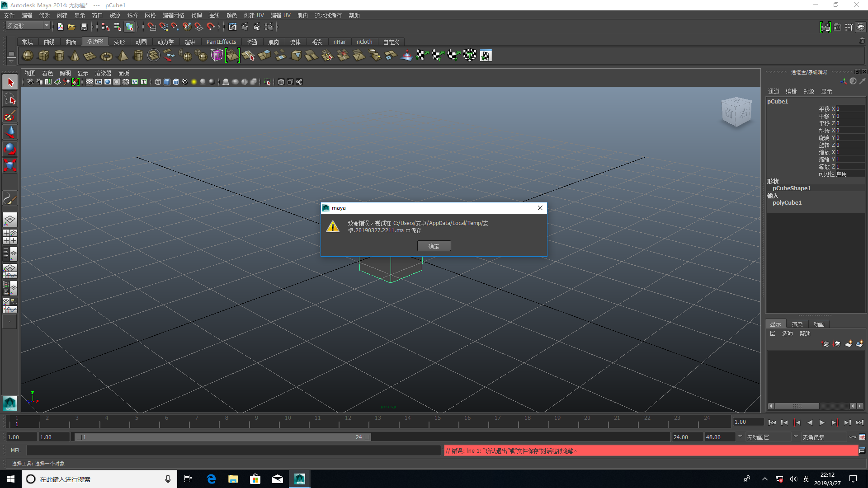Image resolution: width=868 pixels, height=488 pixels.
Task: Close the maya error dialog with X
Action: [x=540, y=208]
